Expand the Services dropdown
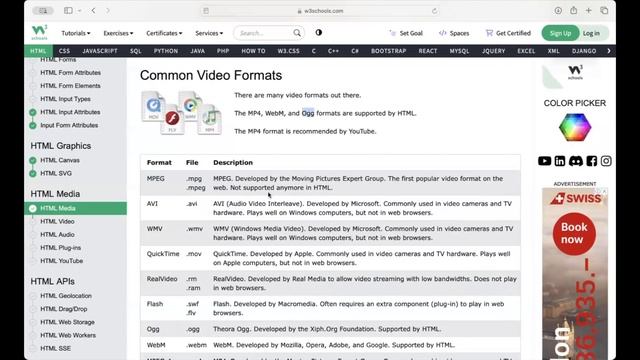The image size is (640, 360). coord(209,33)
